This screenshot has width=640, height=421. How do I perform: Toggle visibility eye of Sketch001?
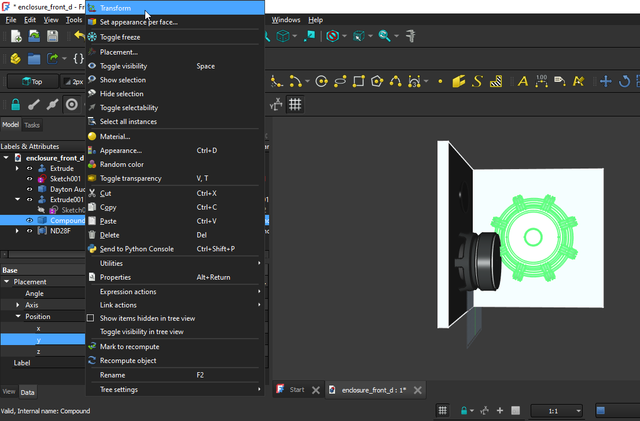click(x=29, y=179)
